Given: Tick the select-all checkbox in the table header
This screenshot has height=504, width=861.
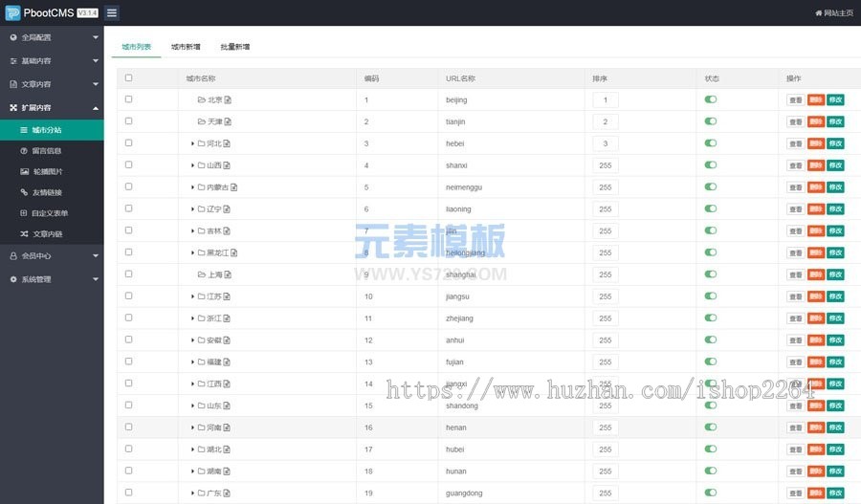Looking at the screenshot, I should coord(128,78).
